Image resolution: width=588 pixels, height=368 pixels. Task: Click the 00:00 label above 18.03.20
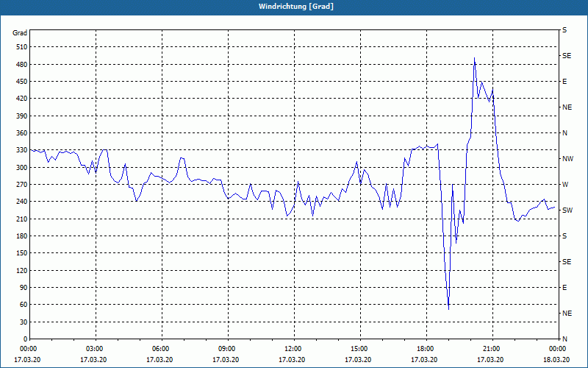[558, 349]
